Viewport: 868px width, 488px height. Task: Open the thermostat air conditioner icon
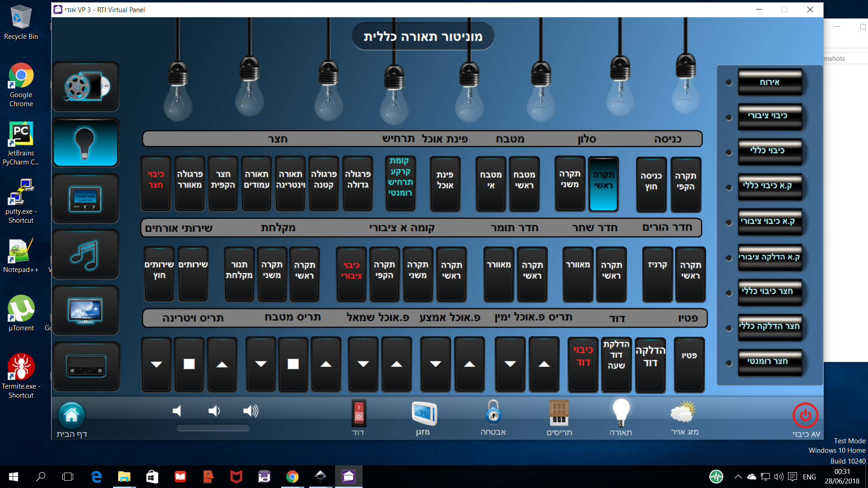coord(424,413)
